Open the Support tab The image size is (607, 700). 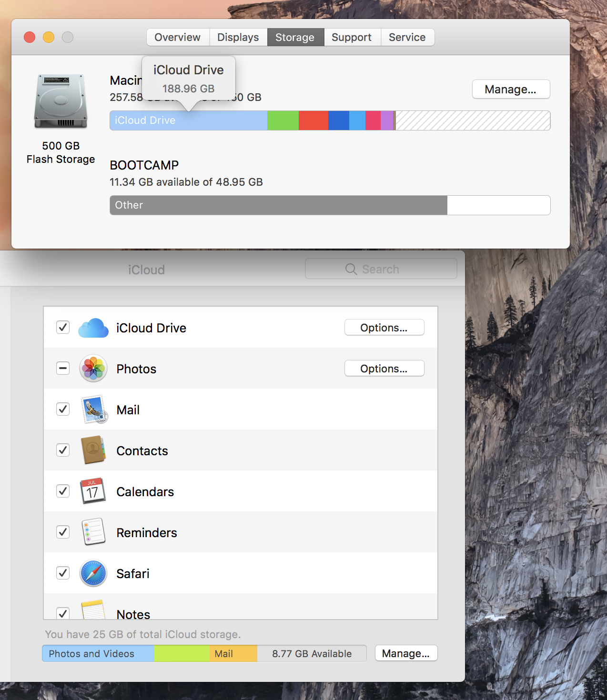click(x=352, y=37)
